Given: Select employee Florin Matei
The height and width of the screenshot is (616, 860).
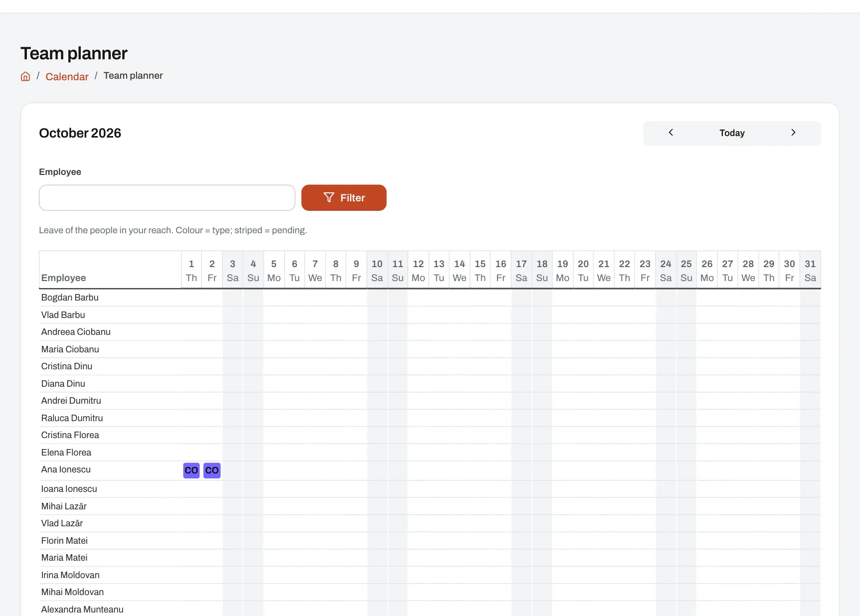Looking at the screenshot, I should coord(64,541).
